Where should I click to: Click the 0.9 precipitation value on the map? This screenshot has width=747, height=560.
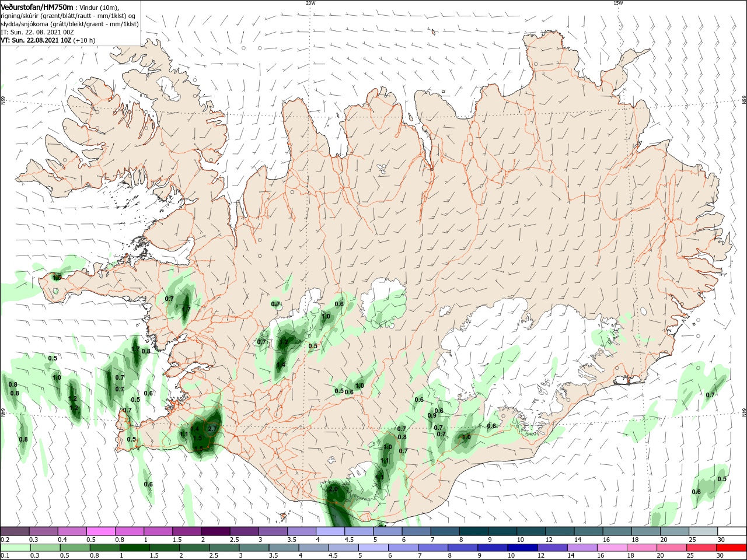tap(432, 415)
